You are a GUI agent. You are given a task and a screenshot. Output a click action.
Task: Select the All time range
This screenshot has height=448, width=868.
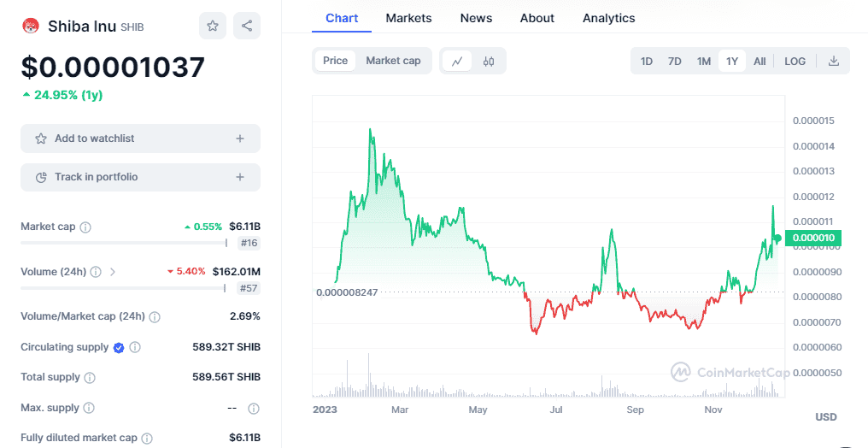point(759,61)
